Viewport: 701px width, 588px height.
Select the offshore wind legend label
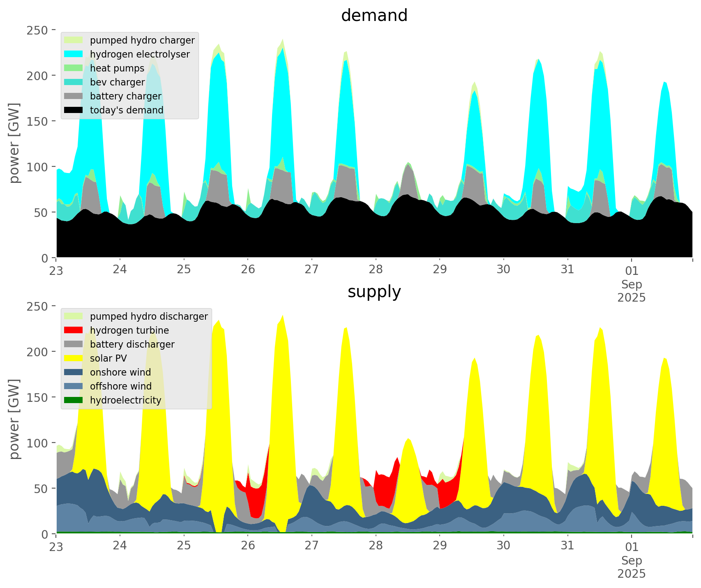point(121,386)
